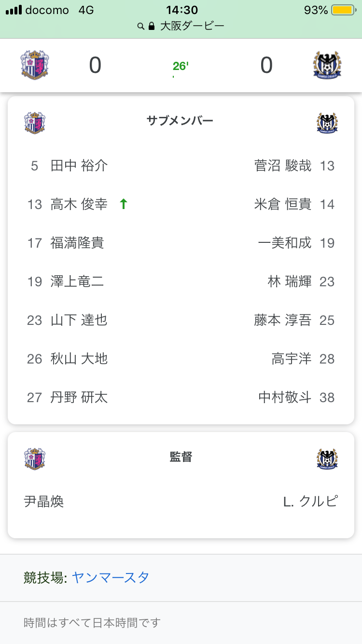Viewport: 362px width, 644px height.
Task: Tap Cerezo crest in 監督 card
Action: click(35, 459)
